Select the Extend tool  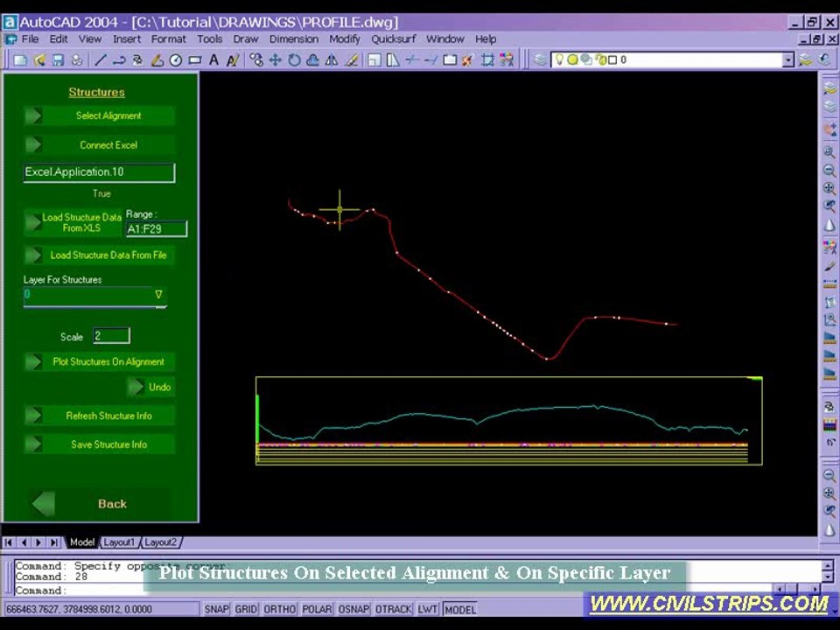[430, 60]
